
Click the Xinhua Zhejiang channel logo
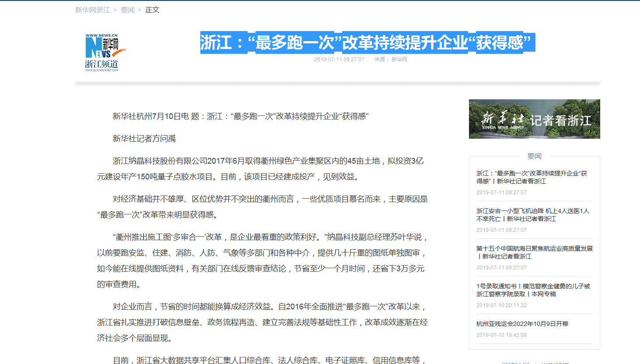click(102, 52)
